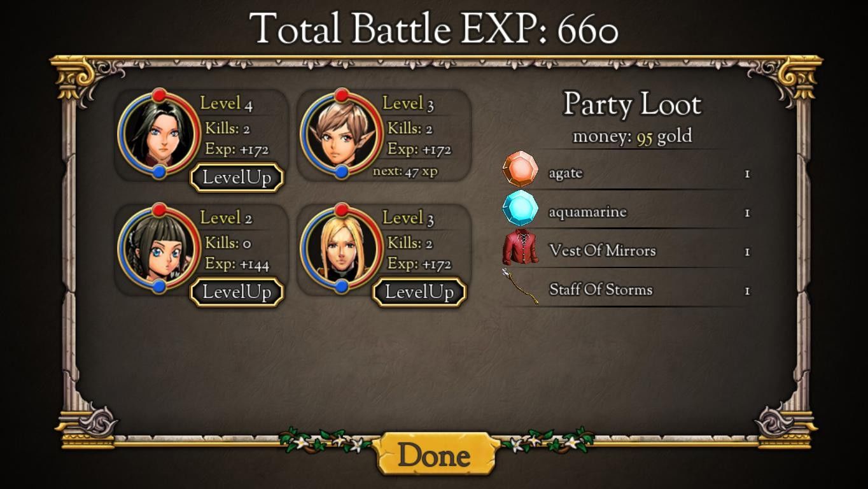
Task: Click the brown-haired elf character portrait
Action: tap(341, 134)
